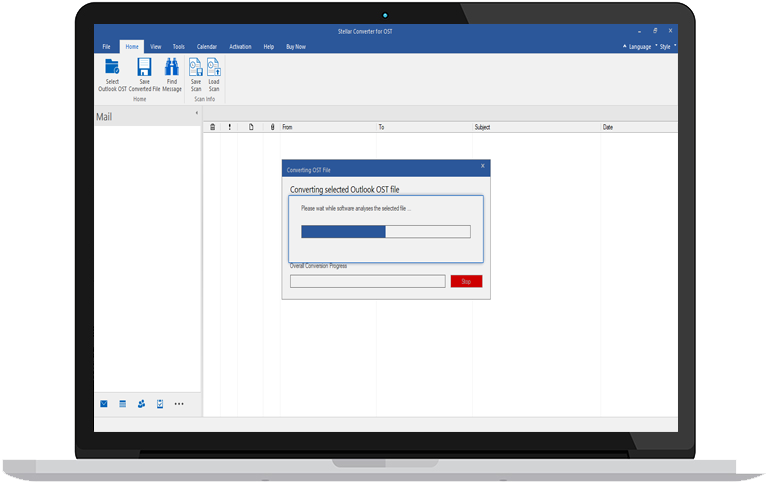Image resolution: width=772 pixels, height=488 pixels.
Task: Open the Style dropdown
Action: [665, 47]
